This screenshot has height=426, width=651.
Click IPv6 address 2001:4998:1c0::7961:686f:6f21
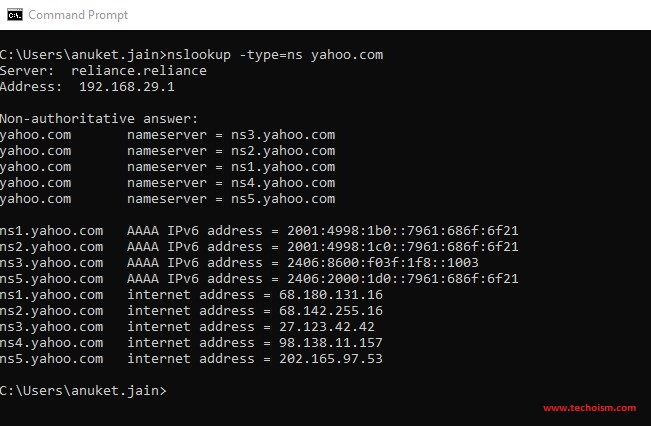[402, 247]
